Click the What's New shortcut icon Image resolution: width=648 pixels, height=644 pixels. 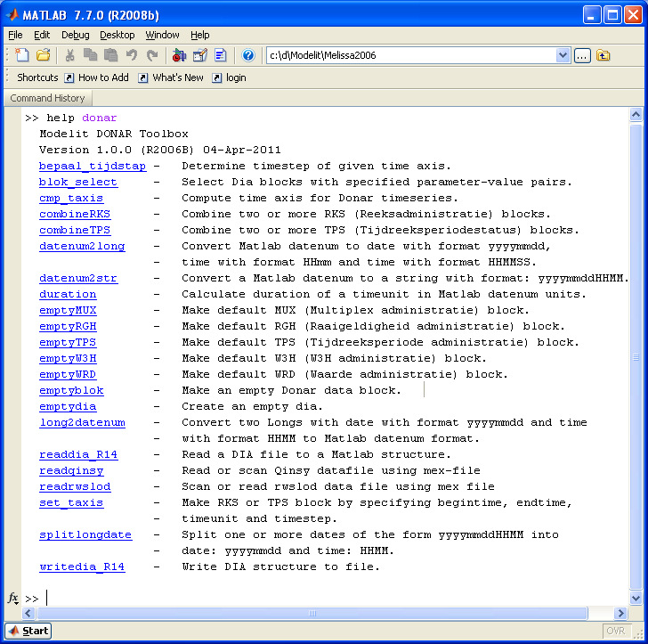143,77
